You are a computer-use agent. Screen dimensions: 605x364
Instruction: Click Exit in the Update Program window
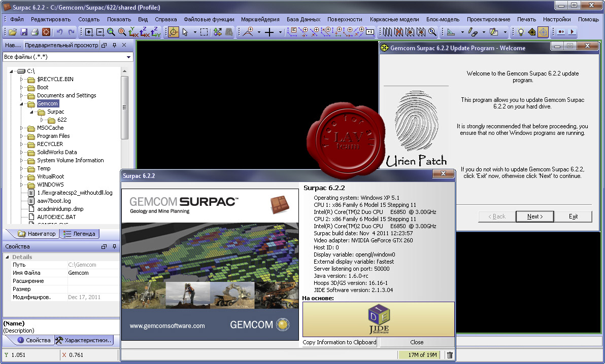(573, 216)
